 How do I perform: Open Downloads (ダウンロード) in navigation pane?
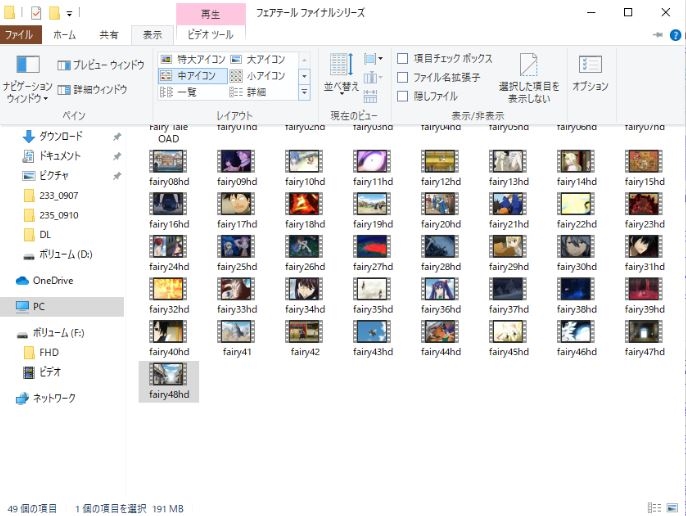(61, 137)
